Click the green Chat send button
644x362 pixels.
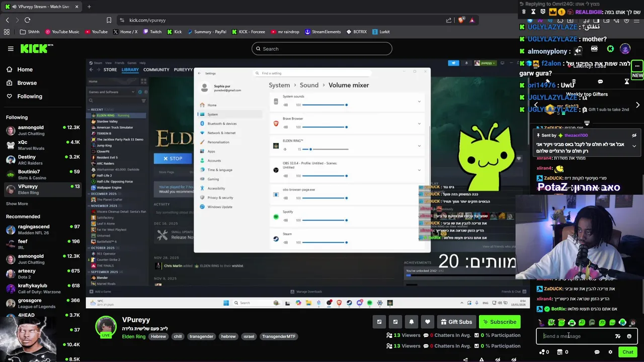627,352
